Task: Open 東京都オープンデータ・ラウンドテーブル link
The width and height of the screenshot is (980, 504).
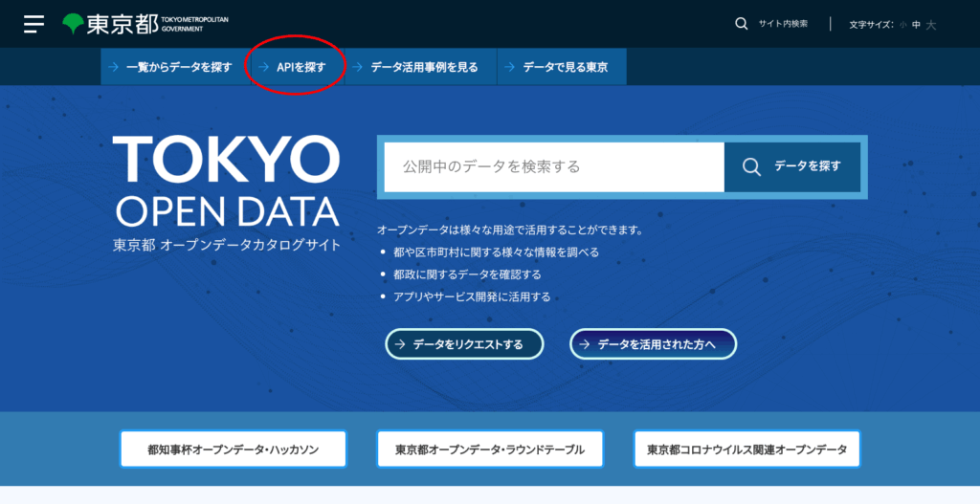Action: (x=490, y=449)
